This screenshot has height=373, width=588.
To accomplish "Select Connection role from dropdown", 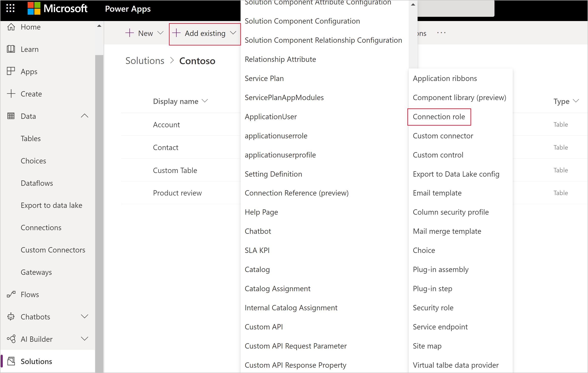I will click(x=438, y=117).
